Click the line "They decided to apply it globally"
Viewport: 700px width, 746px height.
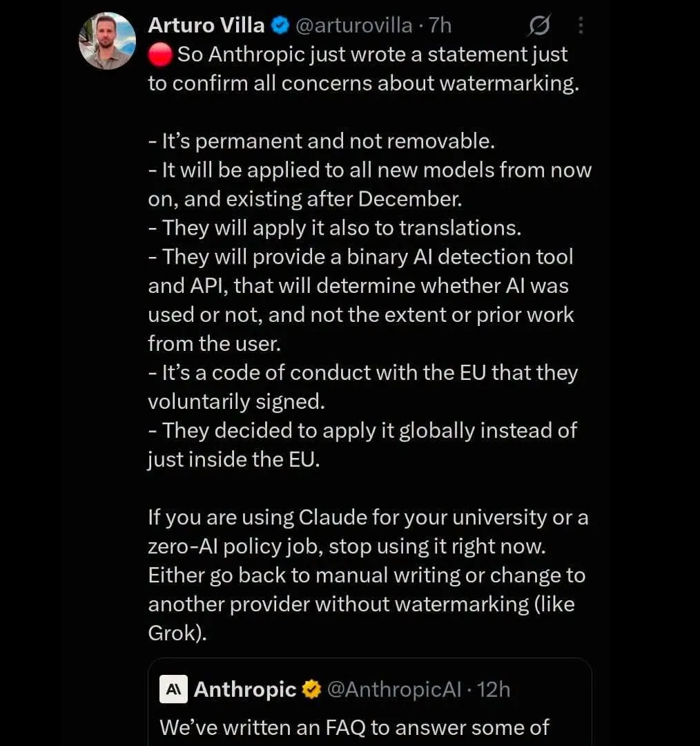362,446
